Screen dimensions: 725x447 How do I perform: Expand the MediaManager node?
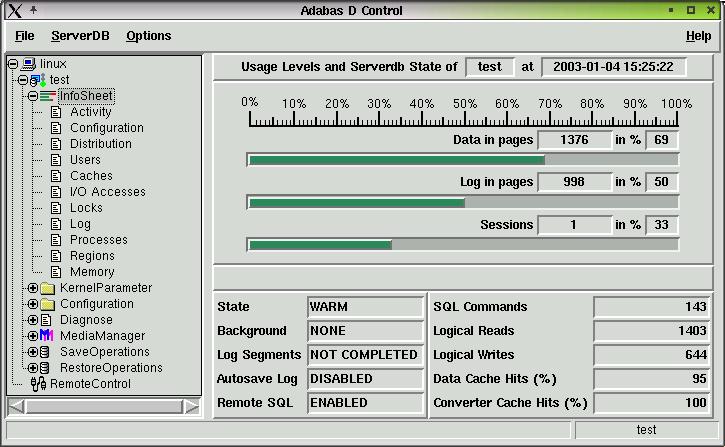pyautogui.click(x=32, y=336)
